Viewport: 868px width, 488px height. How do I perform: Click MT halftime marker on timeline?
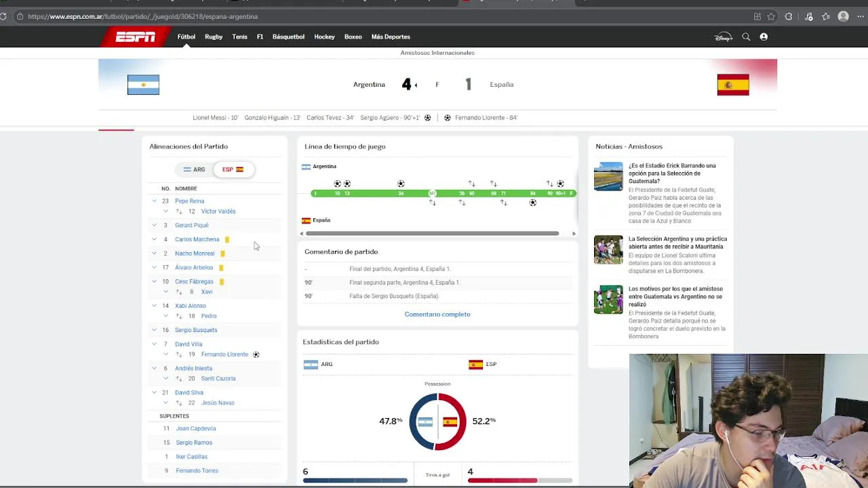432,194
